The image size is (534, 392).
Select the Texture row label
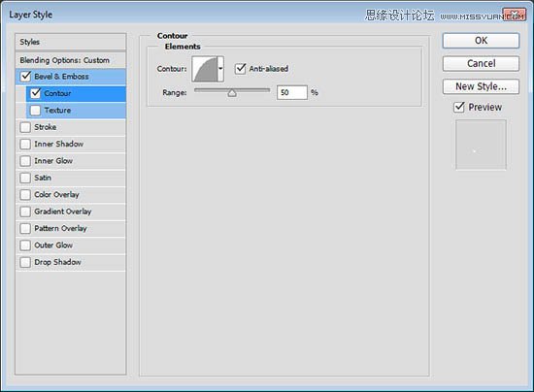point(57,111)
